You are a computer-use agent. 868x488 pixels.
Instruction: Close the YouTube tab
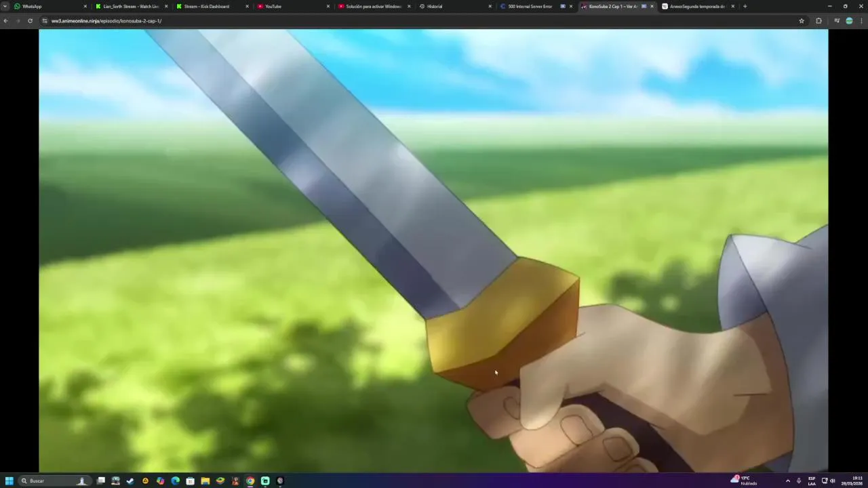click(x=328, y=6)
